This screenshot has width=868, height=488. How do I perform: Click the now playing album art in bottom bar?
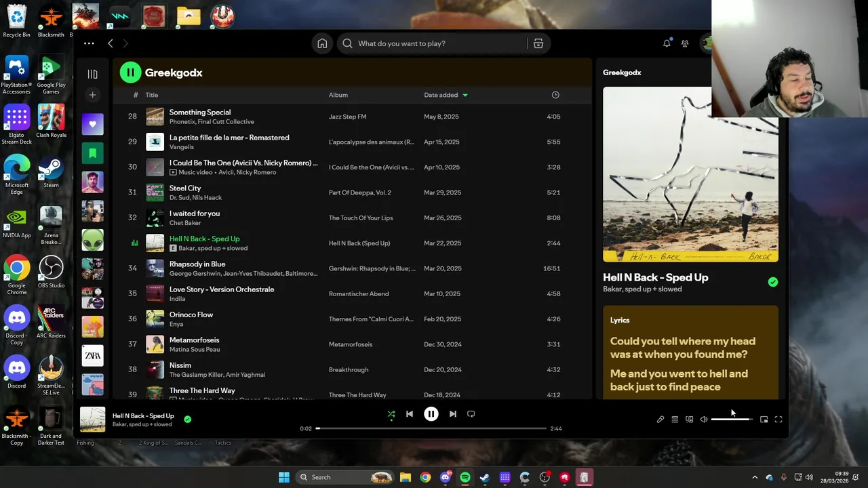pyautogui.click(x=93, y=420)
